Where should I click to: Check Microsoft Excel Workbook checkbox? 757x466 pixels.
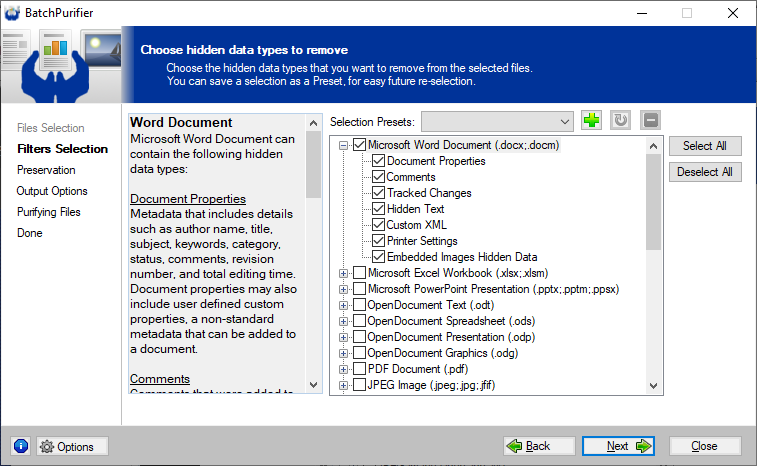click(359, 273)
